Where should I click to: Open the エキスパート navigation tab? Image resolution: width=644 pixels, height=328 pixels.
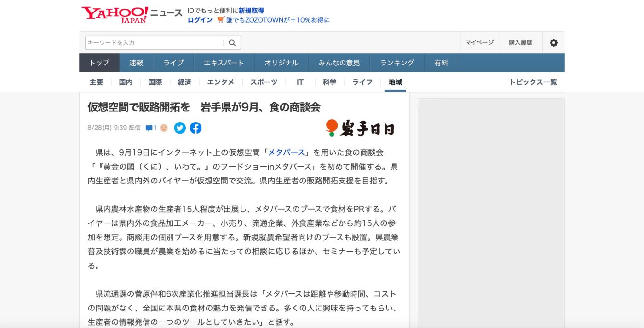click(224, 63)
